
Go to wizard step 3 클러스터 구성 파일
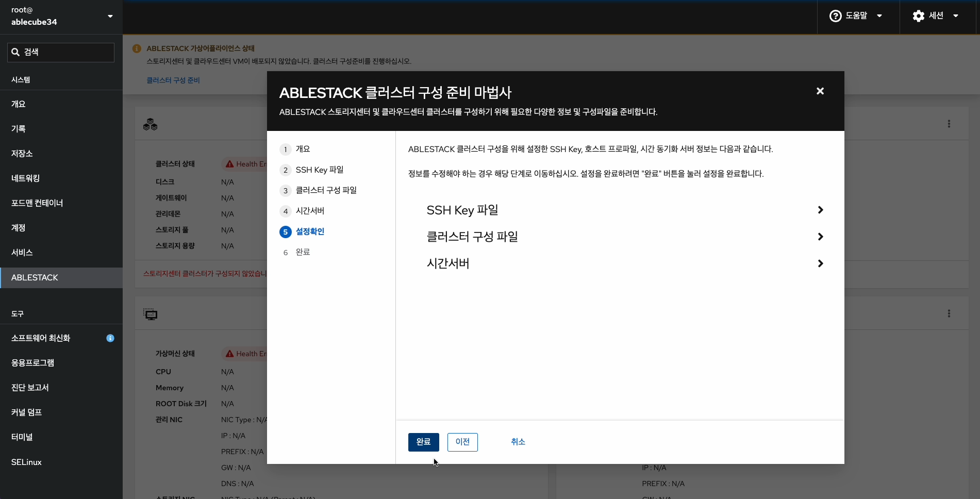pos(318,190)
